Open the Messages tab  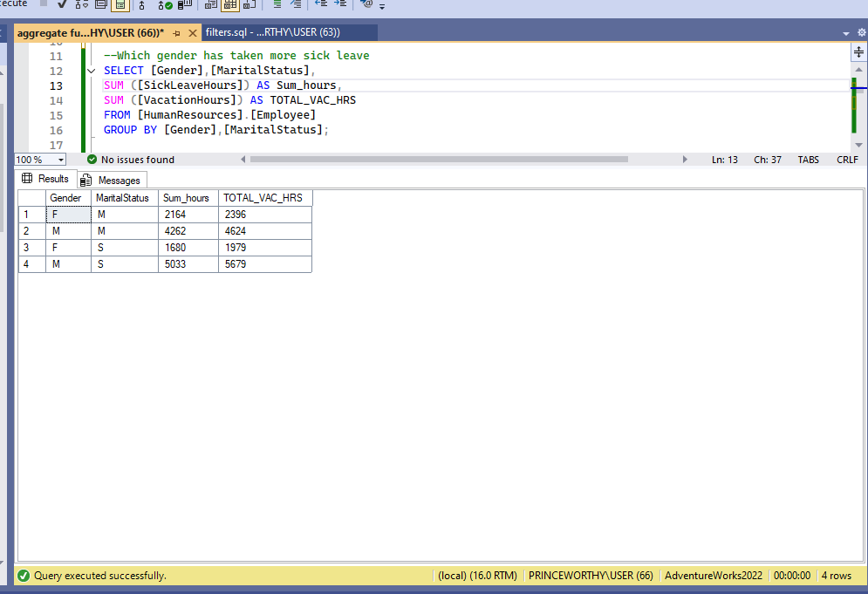coord(111,181)
